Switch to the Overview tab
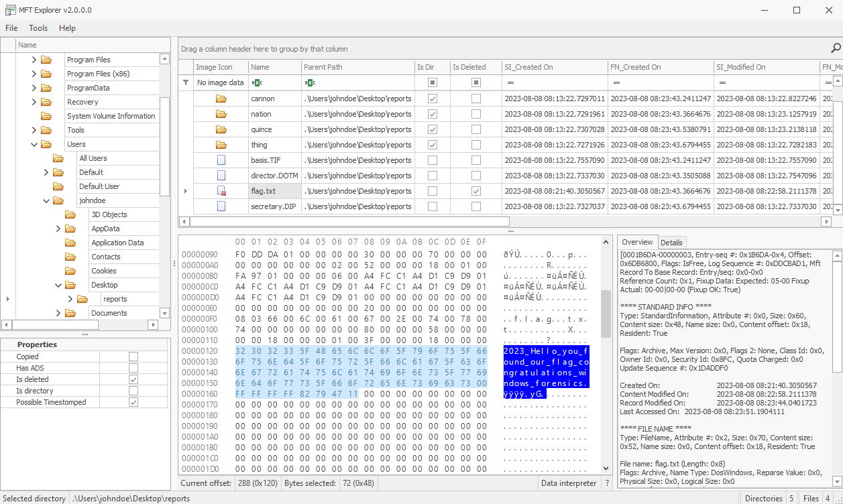This screenshot has width=843, height=504. 637,242
